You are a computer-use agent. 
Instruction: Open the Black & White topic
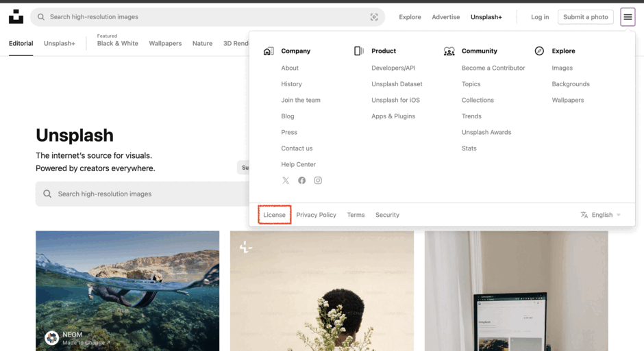117,44
